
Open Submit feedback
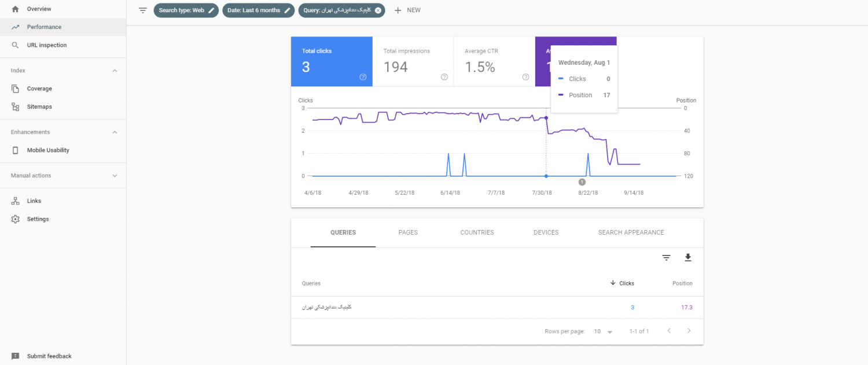[x=49, y=356]
